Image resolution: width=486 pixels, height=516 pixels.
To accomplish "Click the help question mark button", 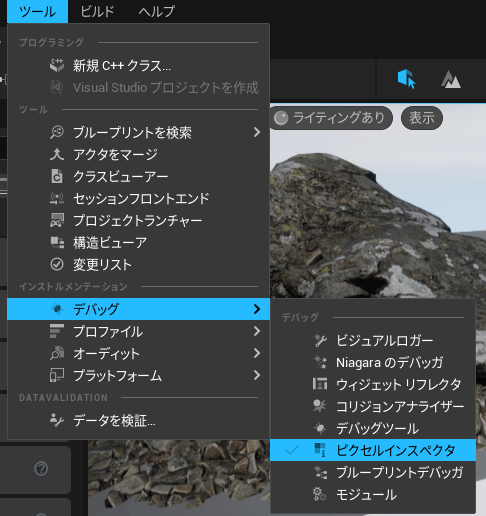I will 41,469.
